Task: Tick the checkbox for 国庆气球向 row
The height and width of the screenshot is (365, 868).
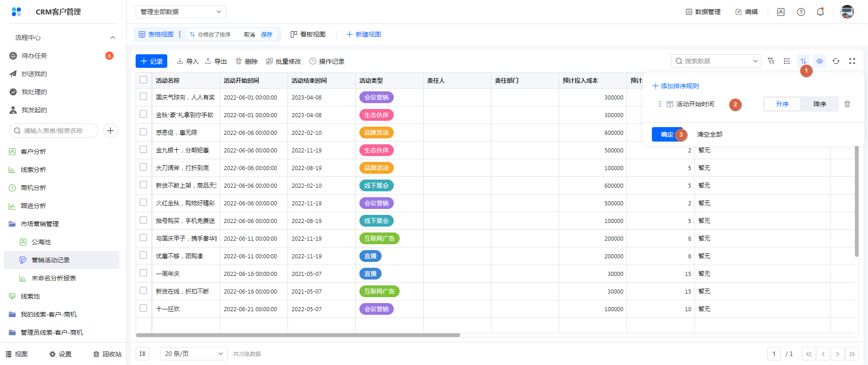Action: click(143, 97)
